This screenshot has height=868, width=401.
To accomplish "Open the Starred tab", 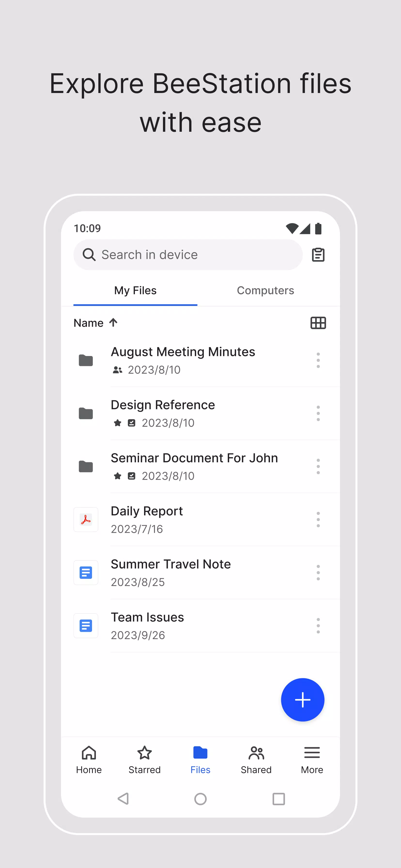I will tap(145, 760).
